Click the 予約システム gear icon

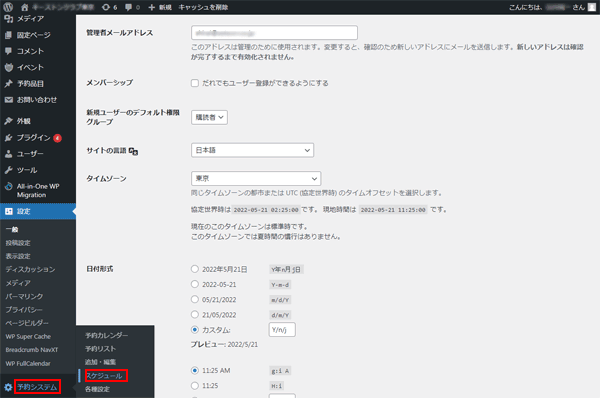pos(8,387)
